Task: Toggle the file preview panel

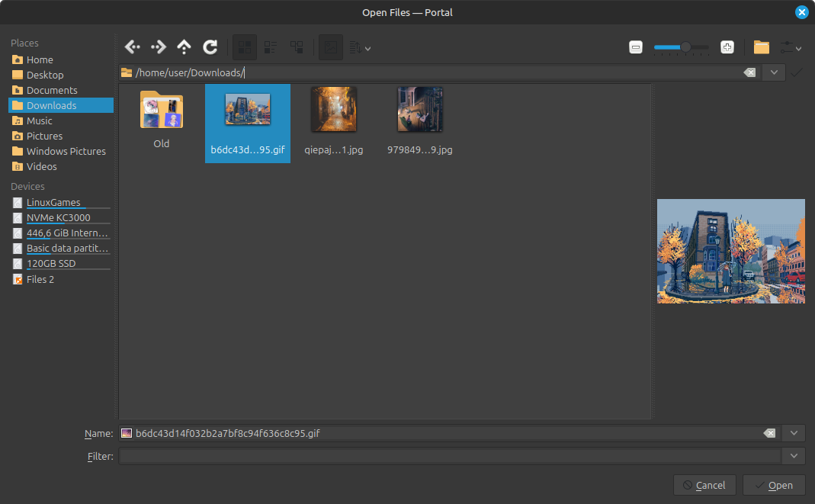Action: [331, 47]
